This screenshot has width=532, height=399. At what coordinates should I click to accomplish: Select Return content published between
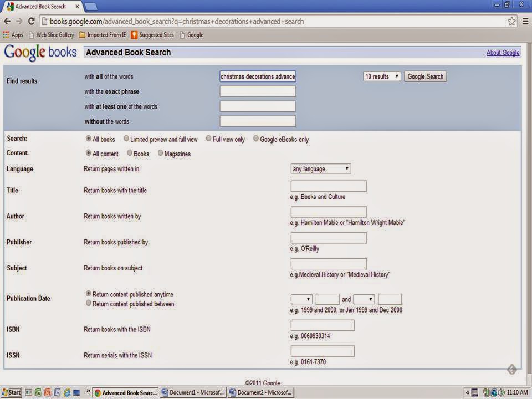[x=88, y=303]
